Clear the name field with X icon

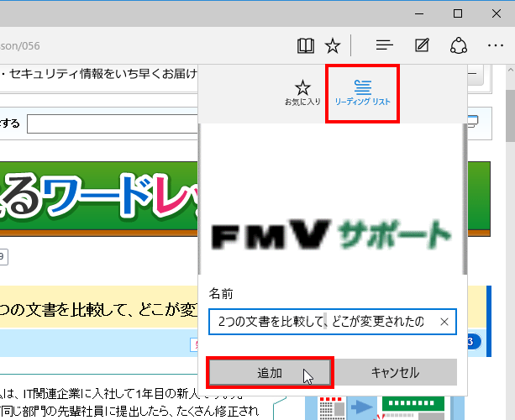coord(444,321)
